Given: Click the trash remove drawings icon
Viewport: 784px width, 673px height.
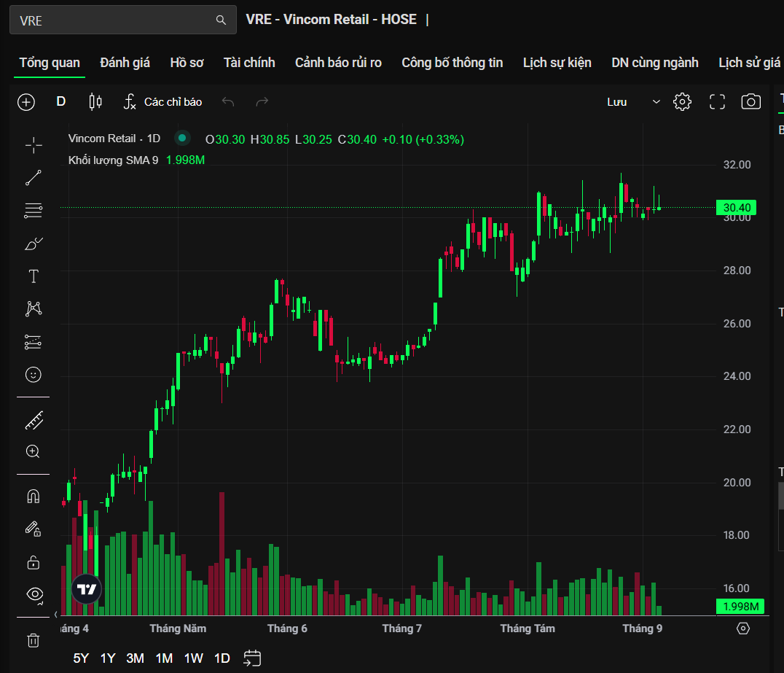Looking at the screenshot, I should 34,640.
